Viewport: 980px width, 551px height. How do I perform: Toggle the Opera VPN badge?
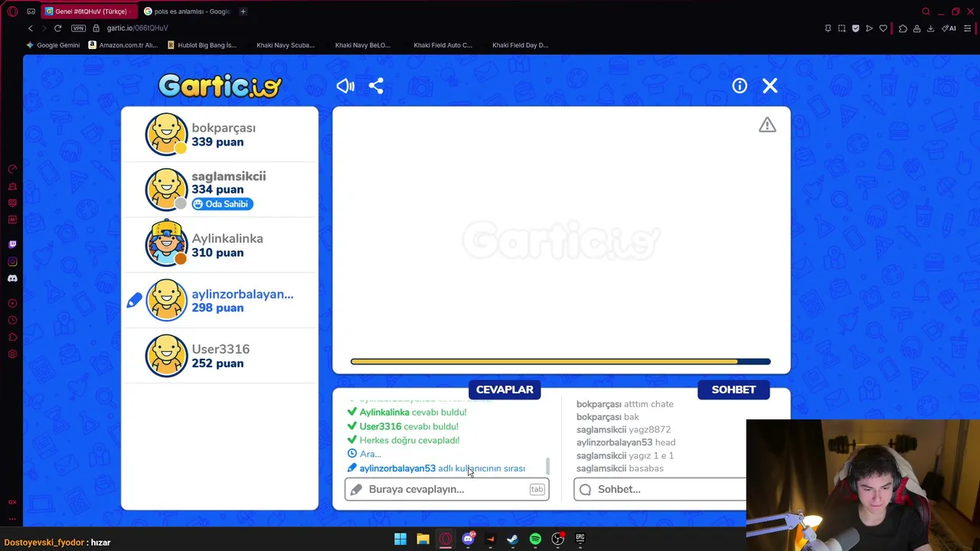(78, 28)
